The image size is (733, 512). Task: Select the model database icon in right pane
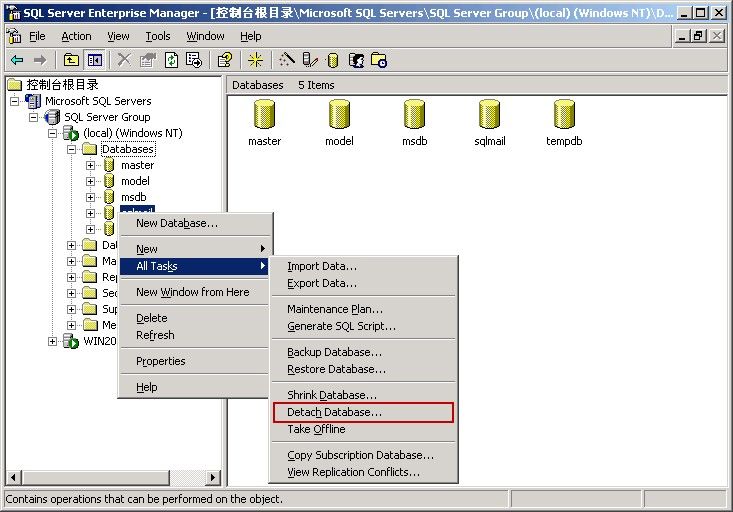click(x=339, y=114)
